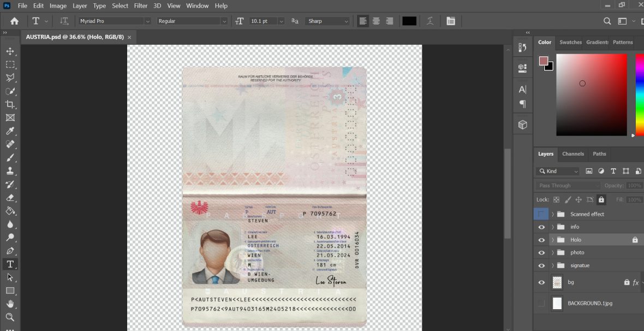Select the Move tool
644x331 pixels.
(10, 51)
